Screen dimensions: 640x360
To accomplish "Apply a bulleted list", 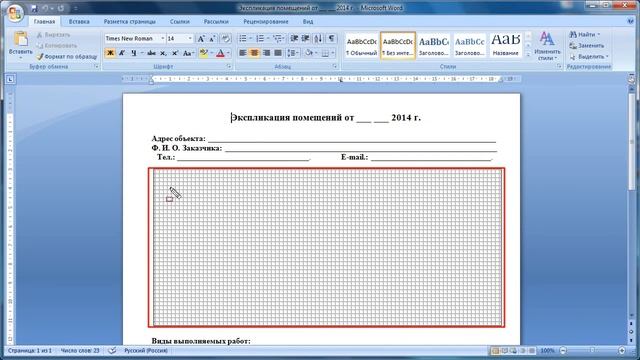I will (x=243, y=39).
